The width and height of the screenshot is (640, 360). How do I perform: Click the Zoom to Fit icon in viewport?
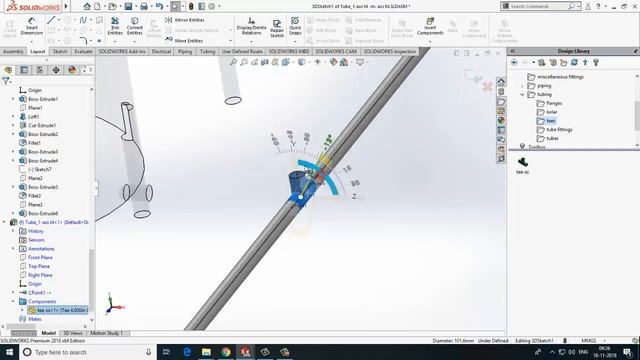pyautogui.click(x=233, y=62)
